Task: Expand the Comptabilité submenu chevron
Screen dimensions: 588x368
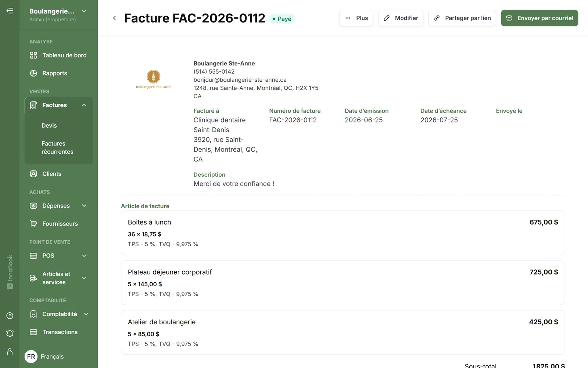Action: 86,314
